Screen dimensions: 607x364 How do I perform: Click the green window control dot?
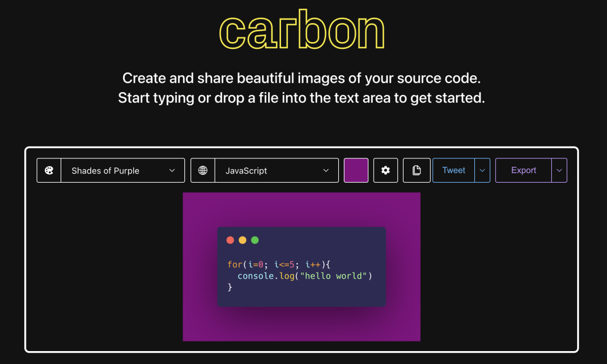tap(255, 240)
